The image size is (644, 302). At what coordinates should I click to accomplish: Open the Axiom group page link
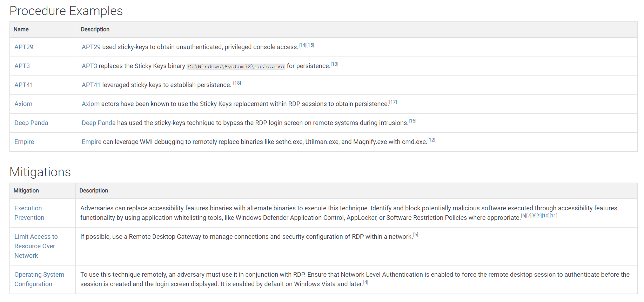pyautogui.click(x=23, y=104)
